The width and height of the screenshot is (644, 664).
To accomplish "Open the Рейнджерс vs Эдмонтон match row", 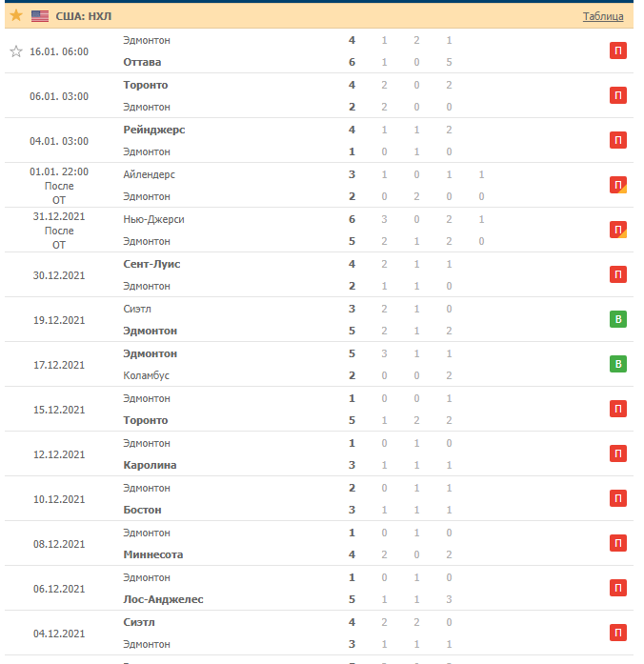I will 319,141.
